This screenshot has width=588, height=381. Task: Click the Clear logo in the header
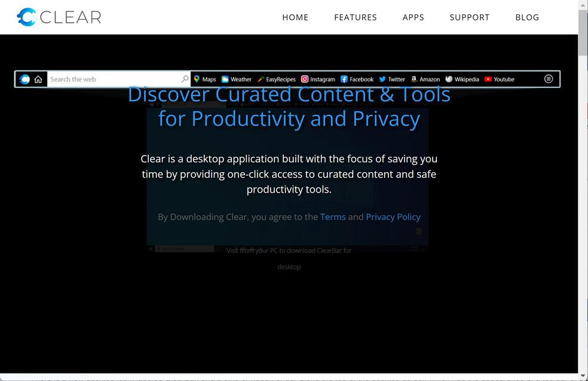[59, 17]
